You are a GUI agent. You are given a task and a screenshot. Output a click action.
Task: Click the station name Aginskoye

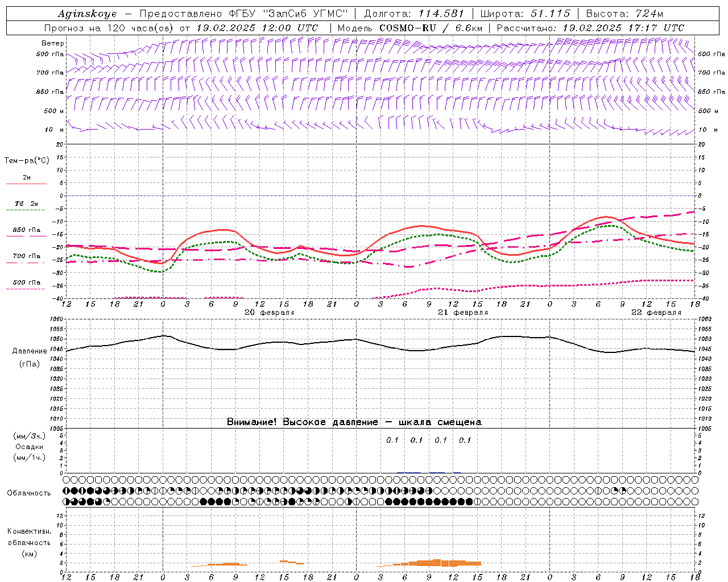87,14
